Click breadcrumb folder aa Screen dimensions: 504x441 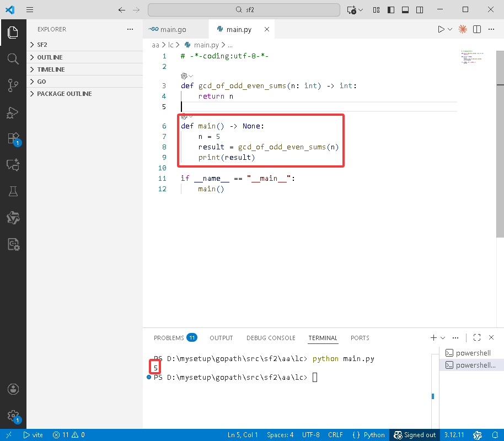[156, 45]
